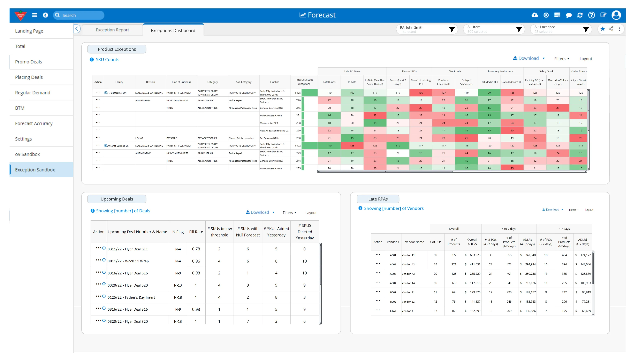Image resolution: width=639 pixels, height=364 pixels.
Task: Go to Forecast Accuracy sidebar item
Action: coord(41,123)
